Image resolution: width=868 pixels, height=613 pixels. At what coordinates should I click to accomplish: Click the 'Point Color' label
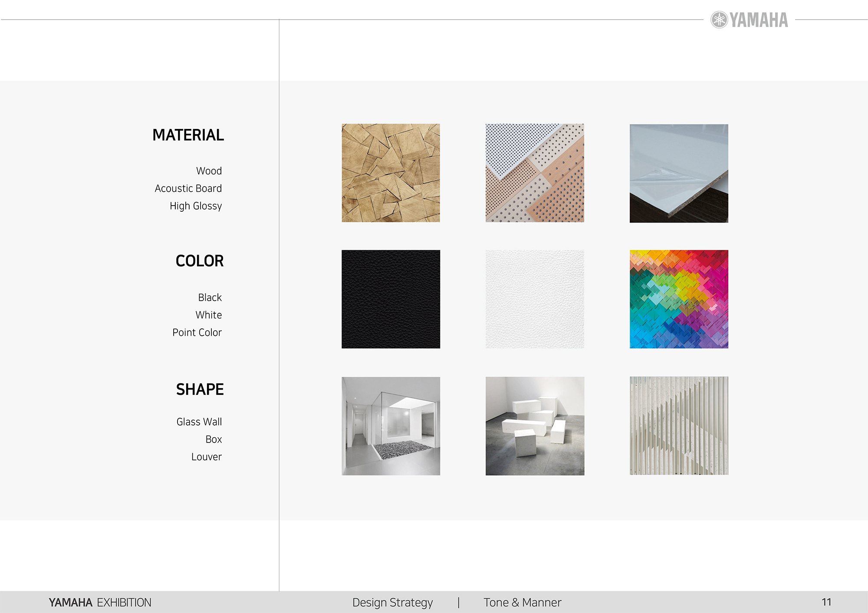197,332
